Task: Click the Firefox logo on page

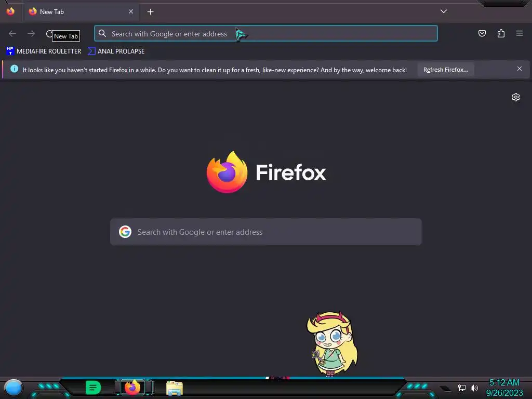Action: 227,172
